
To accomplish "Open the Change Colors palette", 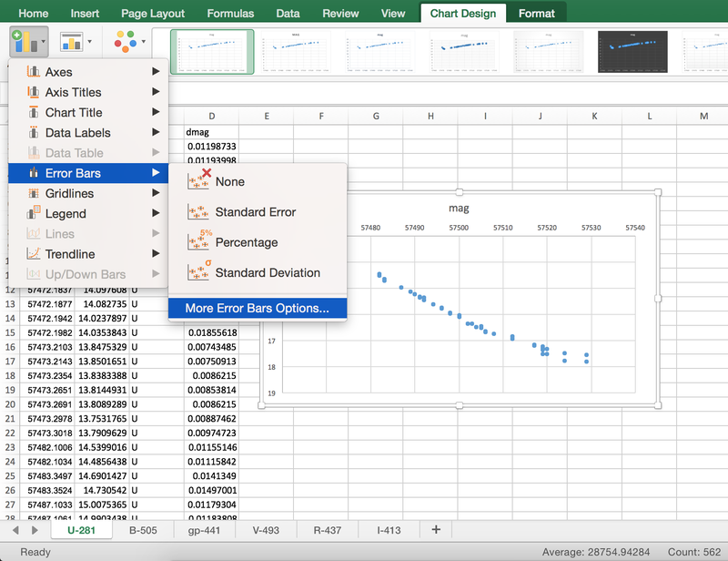I will [x=128, y=42].
